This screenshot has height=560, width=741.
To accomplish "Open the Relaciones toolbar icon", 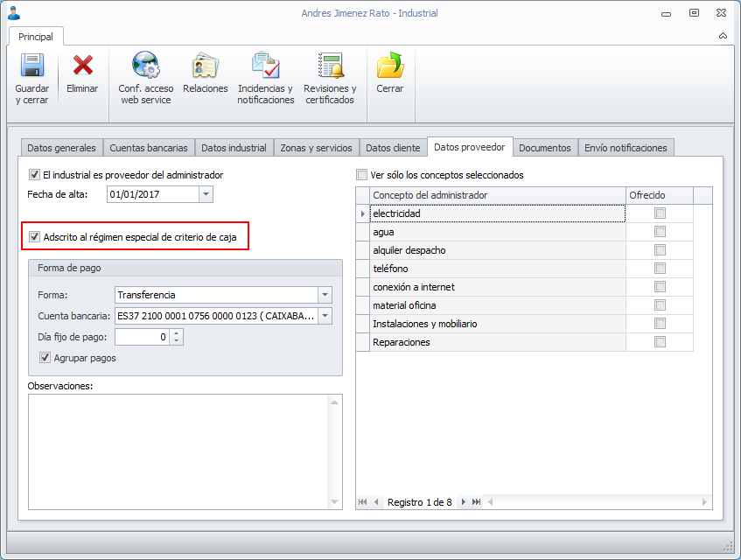I will [206, 67].
